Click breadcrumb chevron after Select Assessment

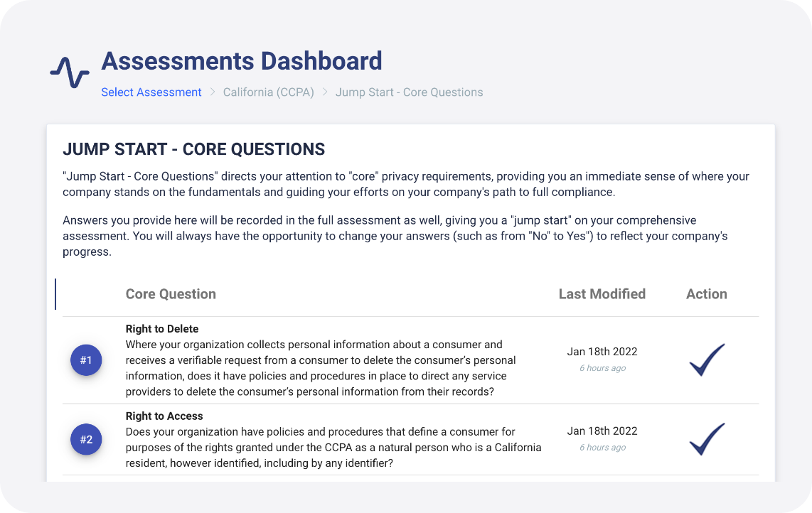212,92
